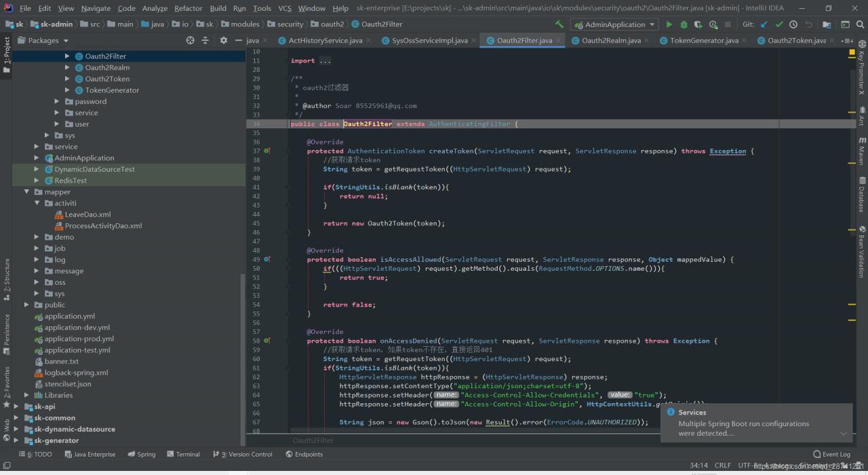Click the stop square icon
868x475 pixels.
(x=728, y=24)
